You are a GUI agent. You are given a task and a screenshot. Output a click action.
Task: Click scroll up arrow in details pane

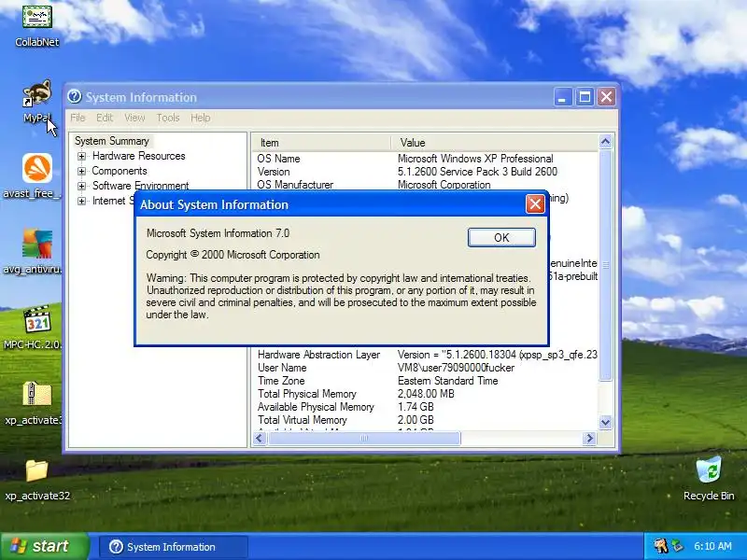point(605,142)
